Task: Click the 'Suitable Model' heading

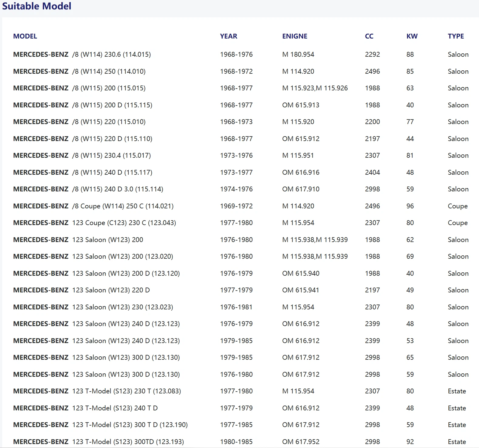Action: coord(37,6)
